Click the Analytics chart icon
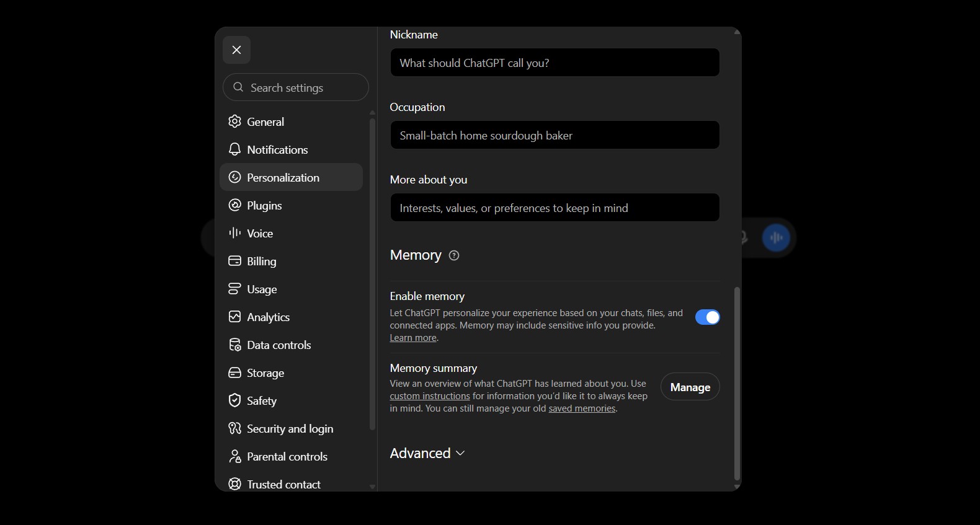 [234, 317]
